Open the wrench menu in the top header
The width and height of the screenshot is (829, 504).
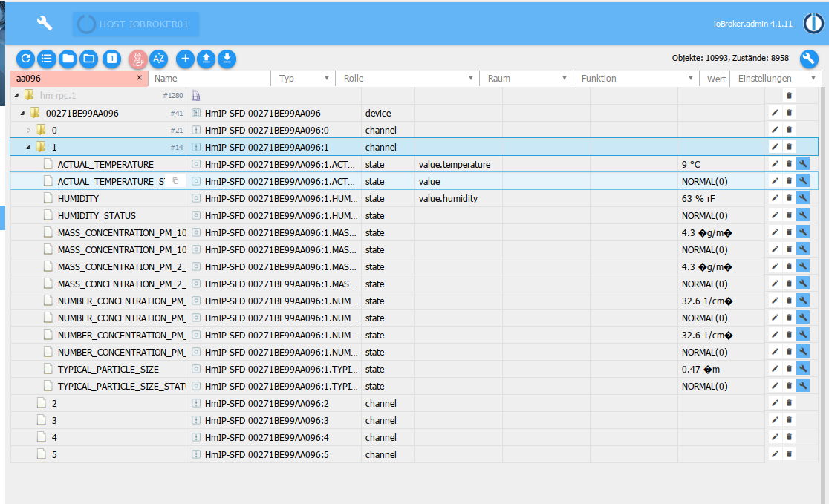pos(45,23)
